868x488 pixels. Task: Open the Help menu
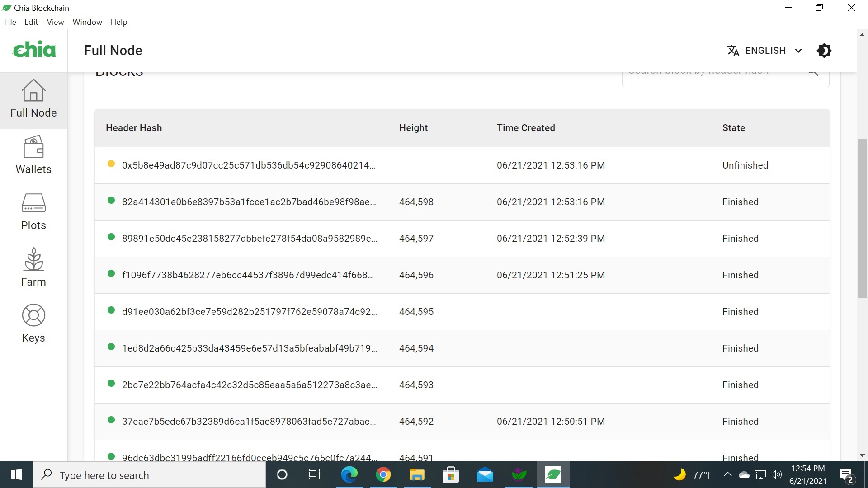pyautogui.click(x=118, y=22)
